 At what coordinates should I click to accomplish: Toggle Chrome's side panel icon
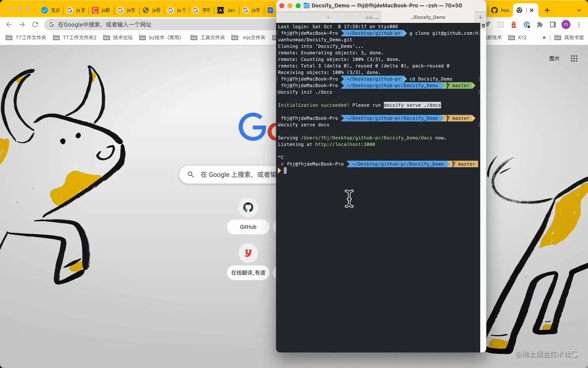click(553, 25)
